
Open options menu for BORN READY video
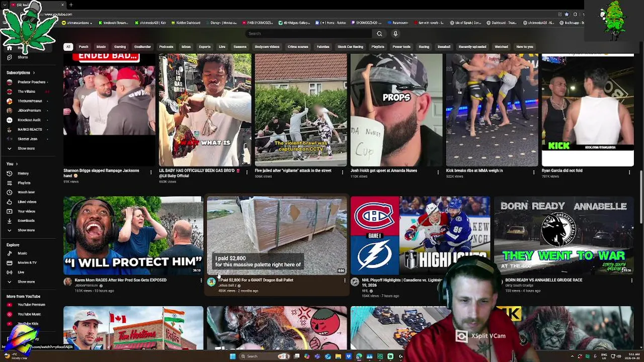click(x=631, y=281)
